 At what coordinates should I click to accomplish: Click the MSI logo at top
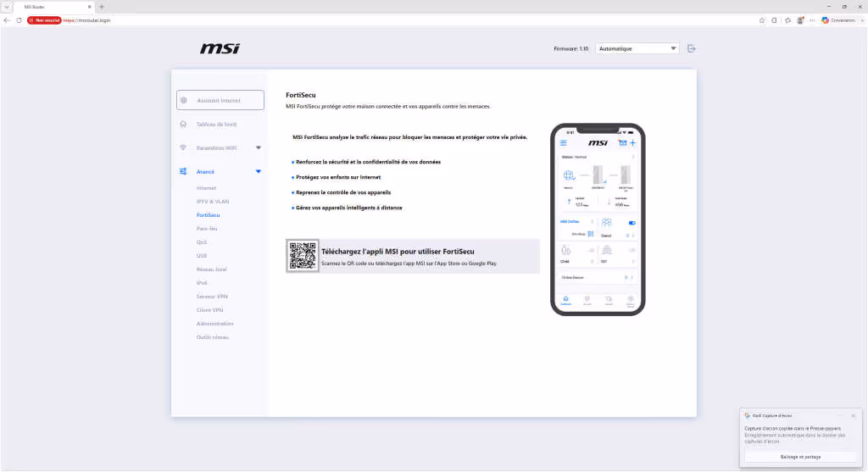220,48
